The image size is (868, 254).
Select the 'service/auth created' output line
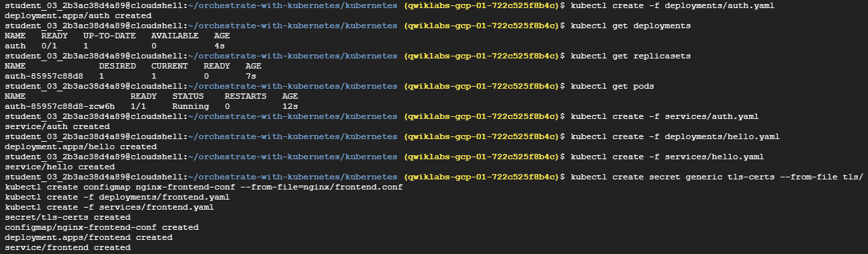[57, 126]
